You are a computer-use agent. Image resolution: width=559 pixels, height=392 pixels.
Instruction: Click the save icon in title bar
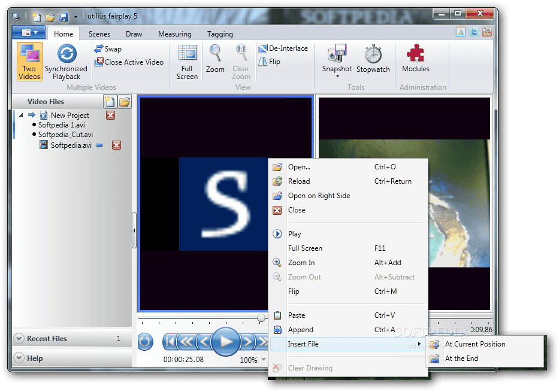point(64,17)
